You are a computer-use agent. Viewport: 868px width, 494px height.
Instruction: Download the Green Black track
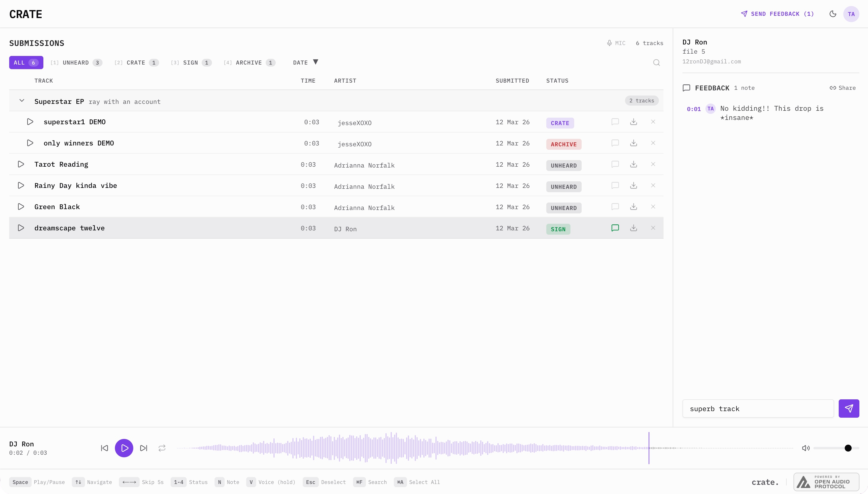tap(633, 207)
